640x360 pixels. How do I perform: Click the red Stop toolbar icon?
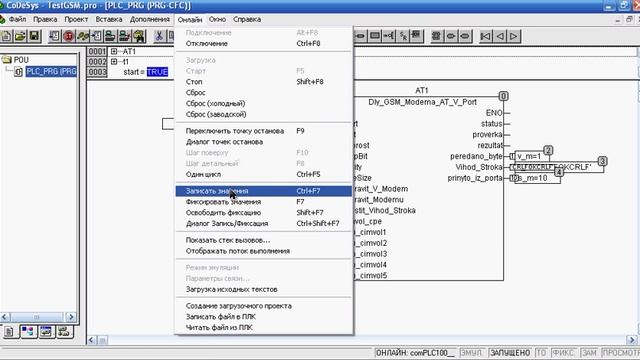[x=69, y=36]
